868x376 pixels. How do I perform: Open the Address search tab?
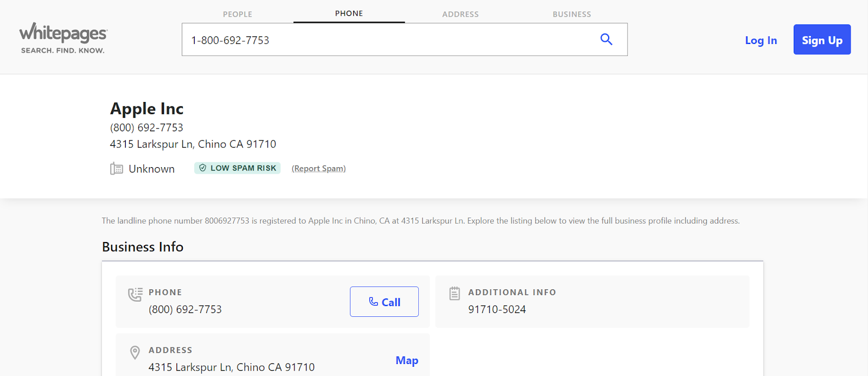[460, 14]
